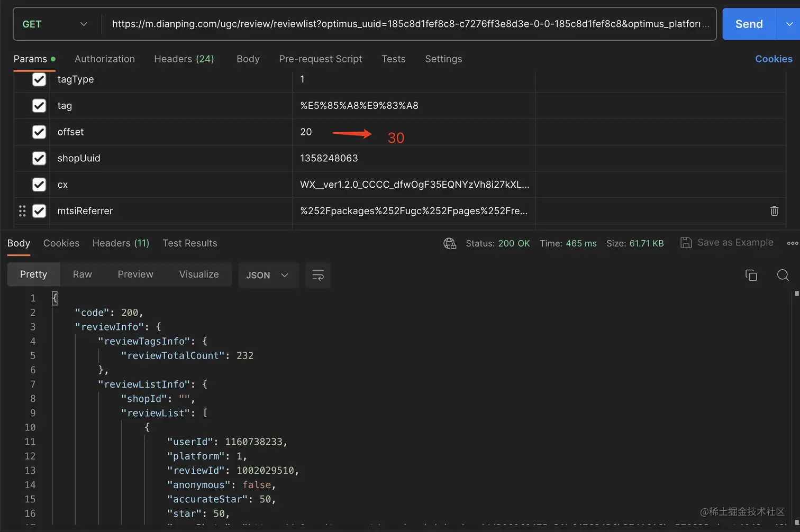800x532 pixels.
Task: Go to Pre-request Script tab
Action: tap(321, 59)
